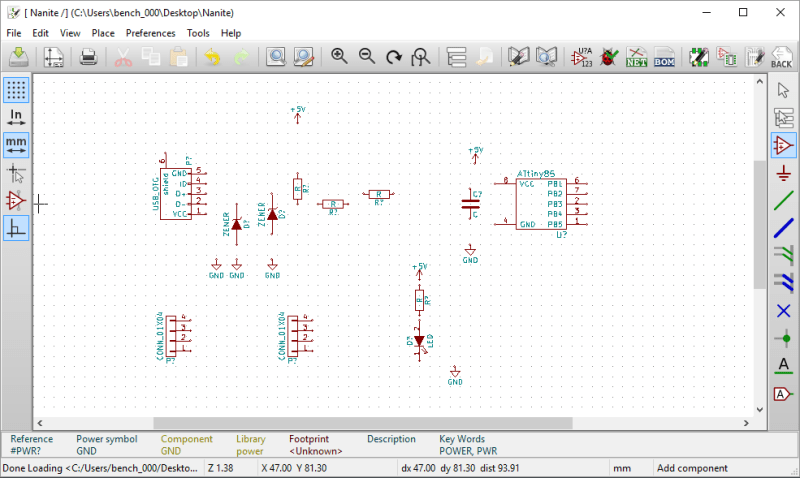Click the Print schematic icon
The height and width of the screenshot is (478, 800).
(88, 57)
